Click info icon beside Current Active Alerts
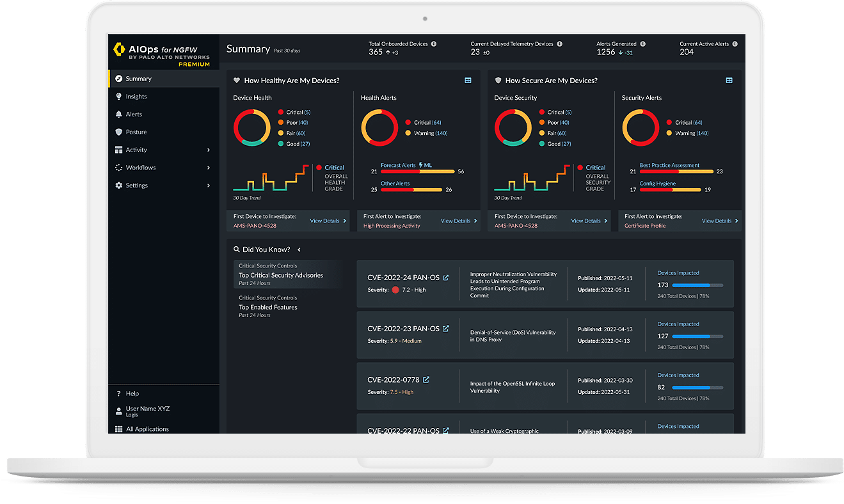 point(735,44)
